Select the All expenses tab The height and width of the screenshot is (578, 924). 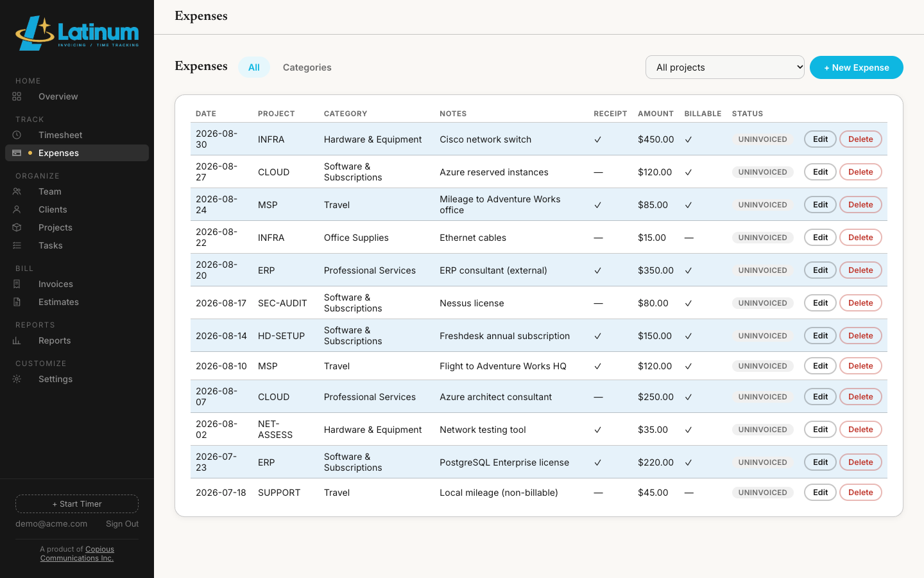point(254,67)
